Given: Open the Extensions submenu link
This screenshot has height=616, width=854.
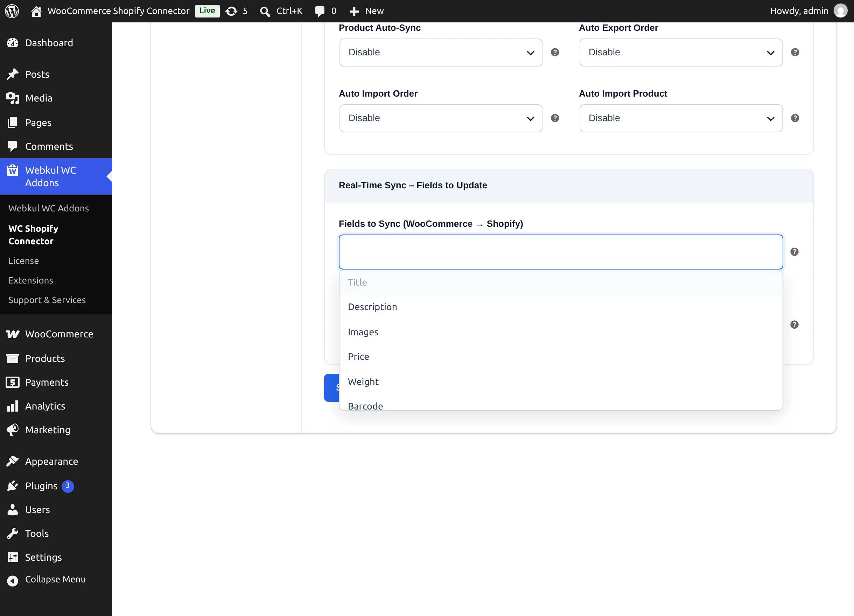Looking at the screenshot, I should [x=30, y=280].
